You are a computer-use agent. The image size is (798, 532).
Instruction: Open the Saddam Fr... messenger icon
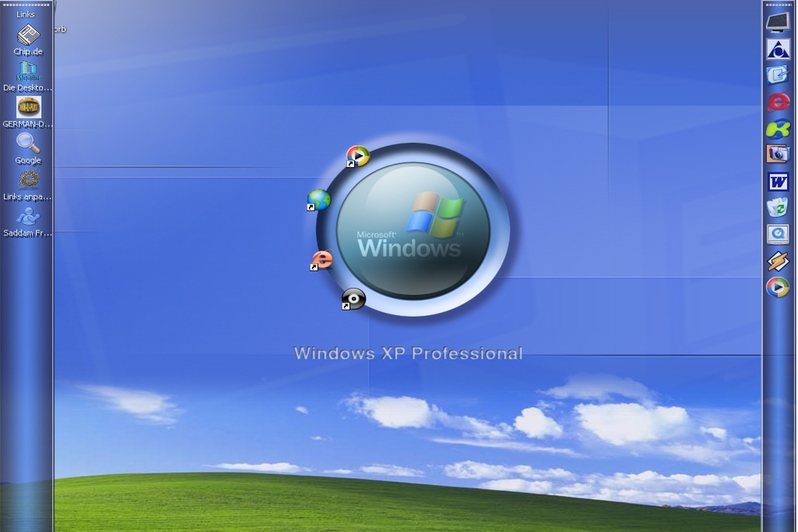28,216
